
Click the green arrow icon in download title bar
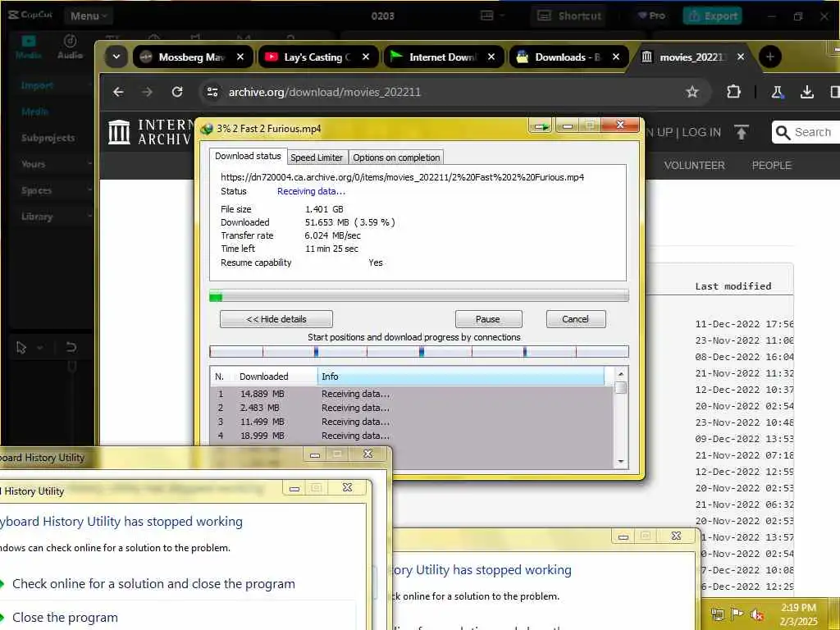pyautogui.click(x=540, y=126)
